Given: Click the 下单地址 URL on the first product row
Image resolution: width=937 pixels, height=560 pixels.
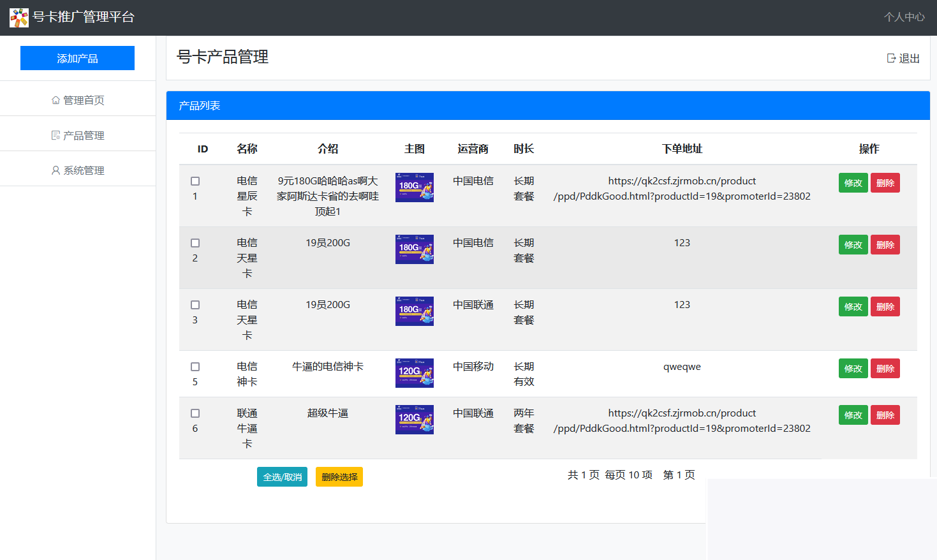Looking at the screenshot, I should point(682,188).
